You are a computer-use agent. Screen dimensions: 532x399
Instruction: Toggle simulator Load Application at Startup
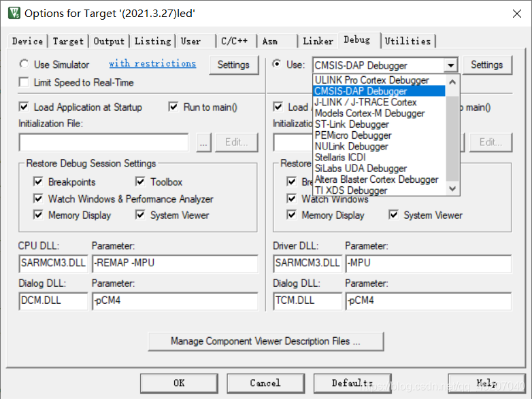[x=24, y=107]
